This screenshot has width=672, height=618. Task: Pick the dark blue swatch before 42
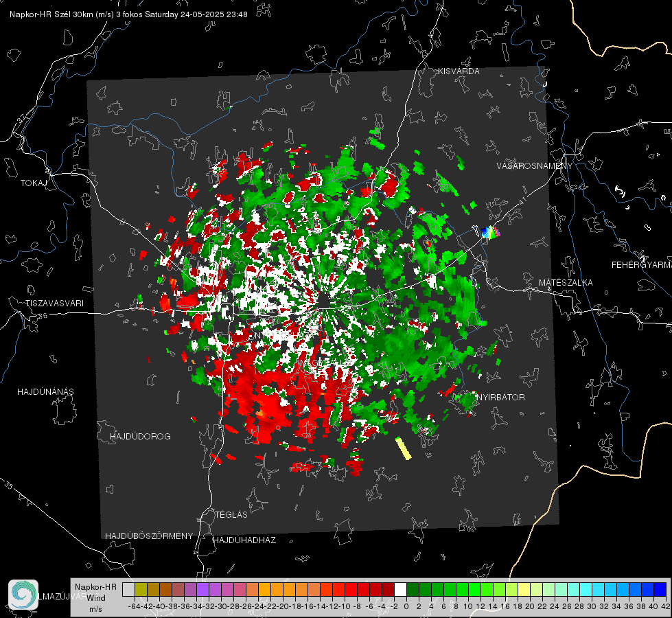(x=660, y=590)
